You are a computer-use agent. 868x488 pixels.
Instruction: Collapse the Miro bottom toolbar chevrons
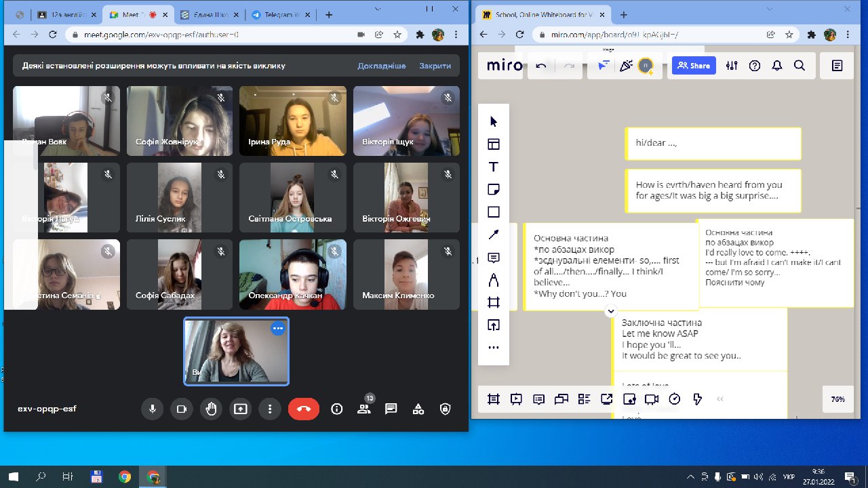pos(720,399)
